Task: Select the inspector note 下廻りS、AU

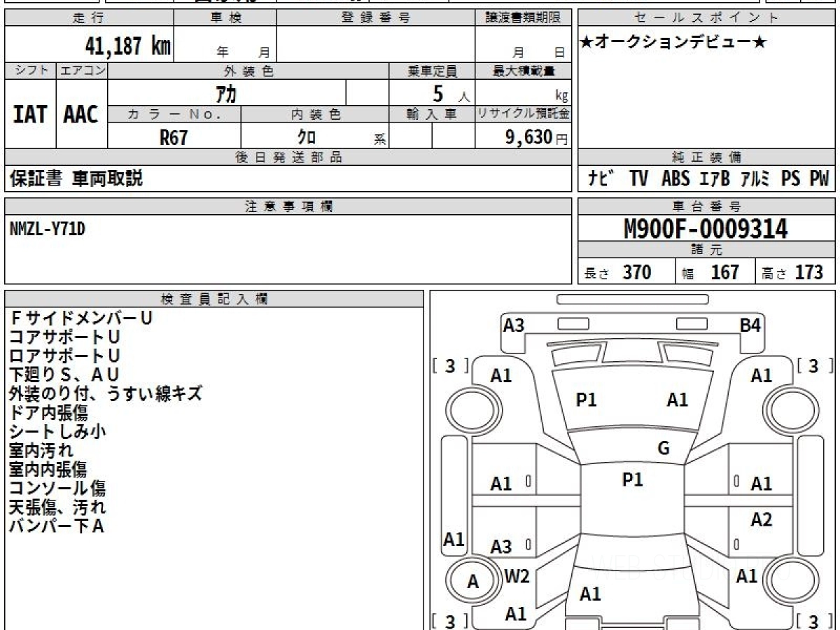Action: click(64, 374)
